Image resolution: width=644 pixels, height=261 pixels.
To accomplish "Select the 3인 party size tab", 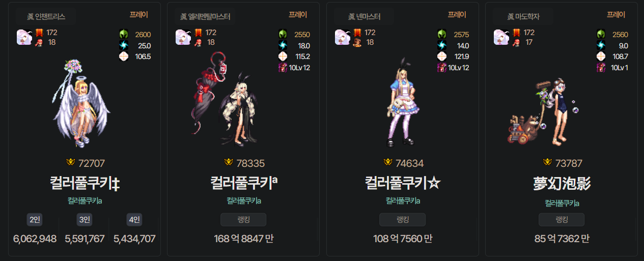I will pyautogui.click(x=85, y=220).
